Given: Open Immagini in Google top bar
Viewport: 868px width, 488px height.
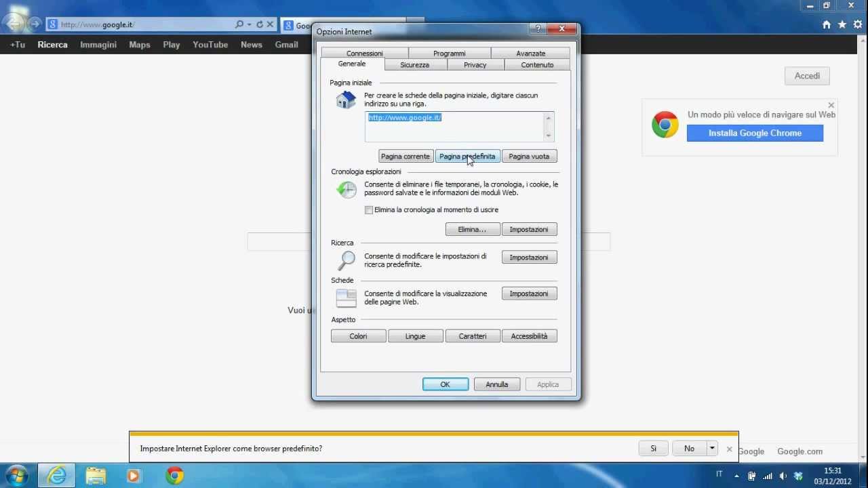Looking at the screenshot, I should click(x=98, y=45).
